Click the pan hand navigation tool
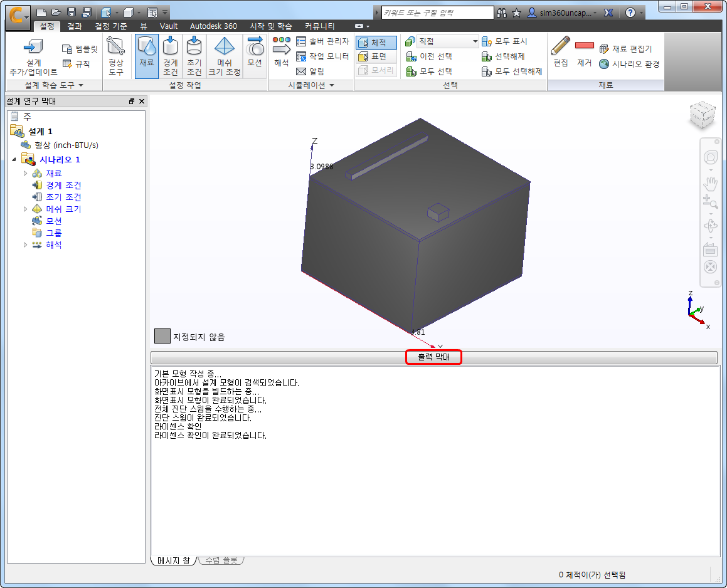Screen dimensions: 727x588 [x=710, y=184]
